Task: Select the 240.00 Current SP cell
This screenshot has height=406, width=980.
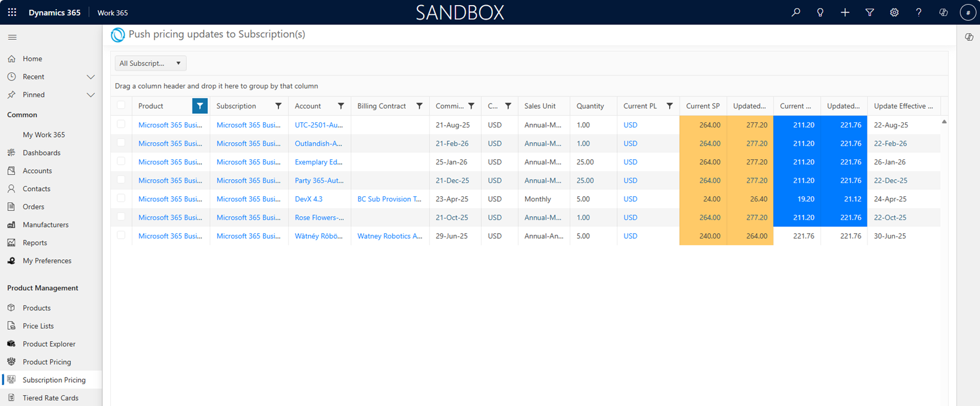Action: coord(703,236)
